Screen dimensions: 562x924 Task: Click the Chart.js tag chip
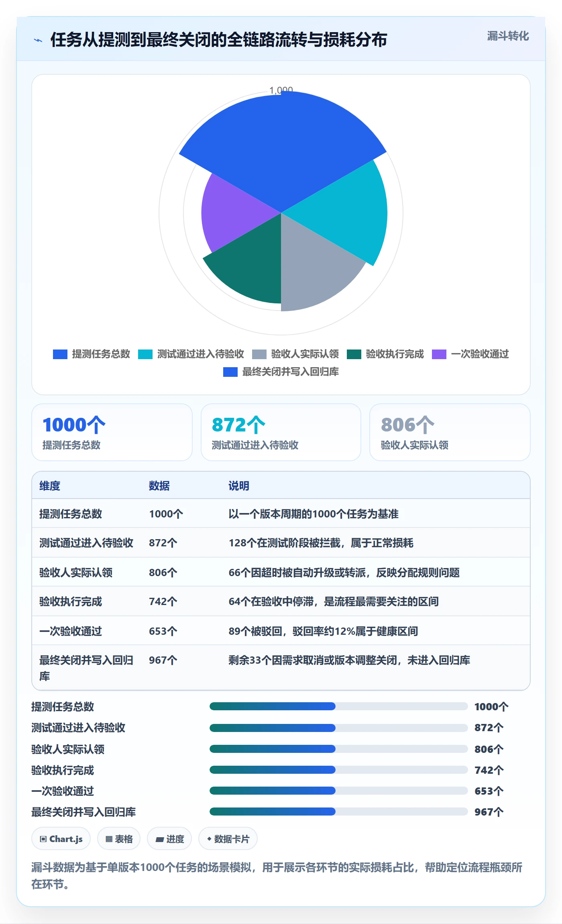(x=61, y=839)
